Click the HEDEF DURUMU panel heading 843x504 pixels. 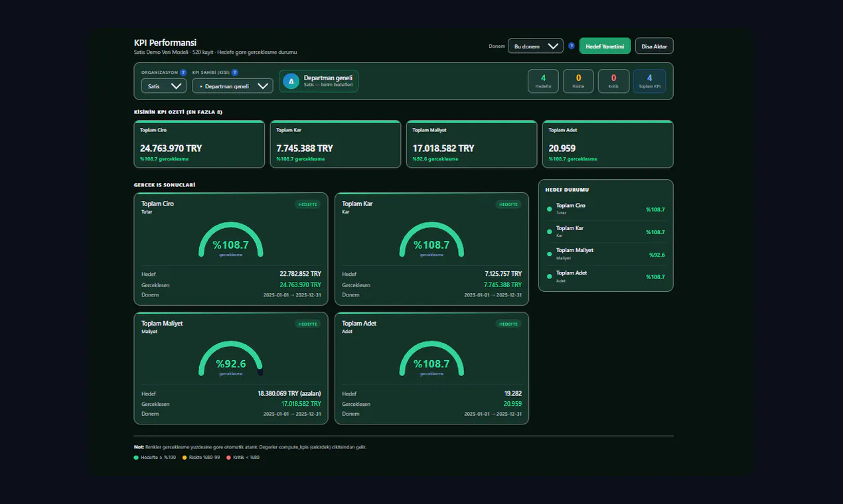coord(567,190)
